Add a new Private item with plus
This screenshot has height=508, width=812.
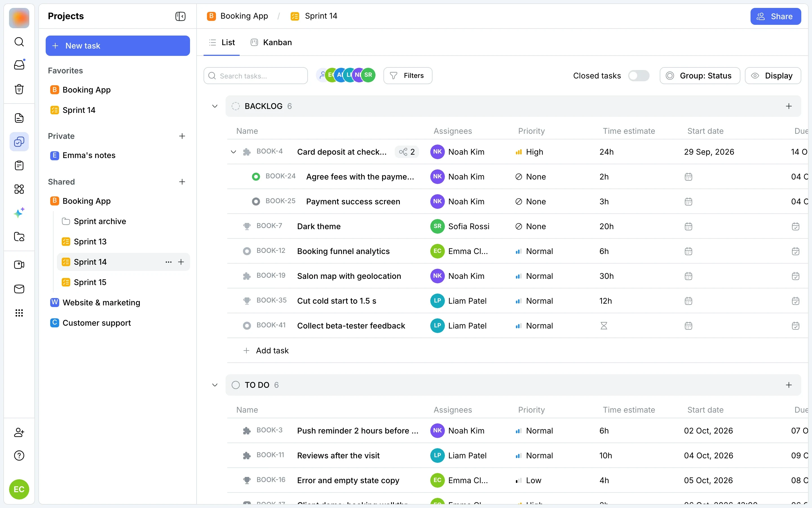point(182,136)
